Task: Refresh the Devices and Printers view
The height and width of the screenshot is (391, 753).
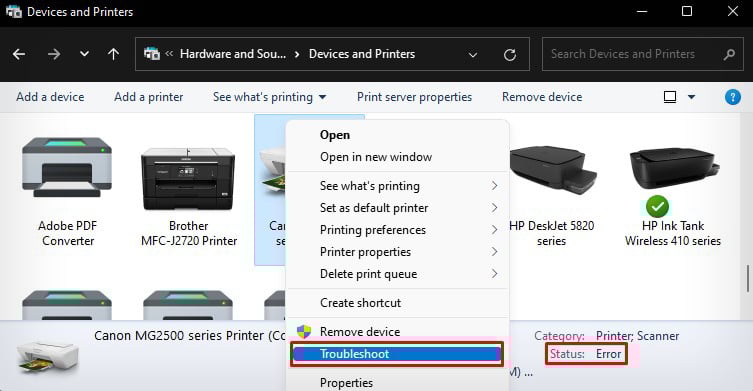Action: pos(510,55)
